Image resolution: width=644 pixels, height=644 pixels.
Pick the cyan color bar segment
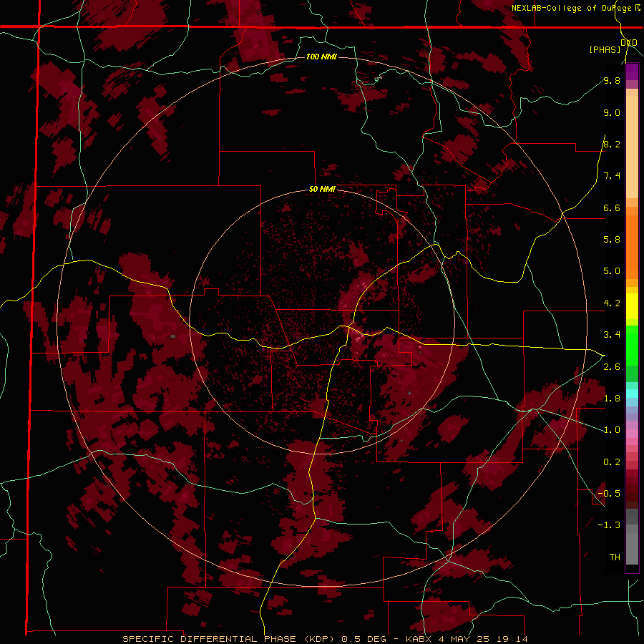point(632,394)
